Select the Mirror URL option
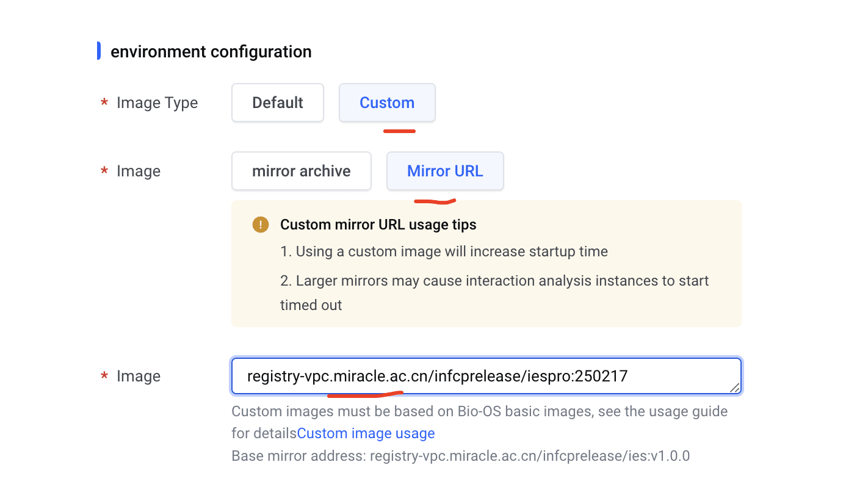Viewport: 868px width, 498px height. (x=445, y=171)
